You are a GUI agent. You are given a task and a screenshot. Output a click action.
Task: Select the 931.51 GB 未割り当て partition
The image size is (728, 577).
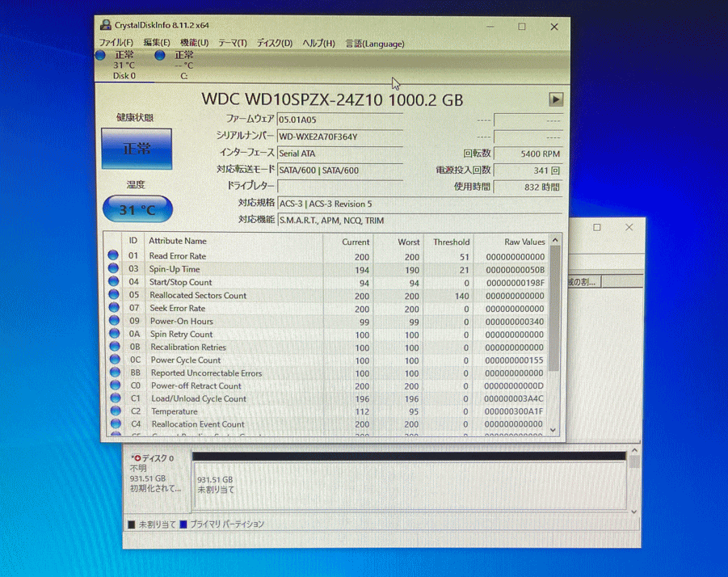click(x=409, y=485)
